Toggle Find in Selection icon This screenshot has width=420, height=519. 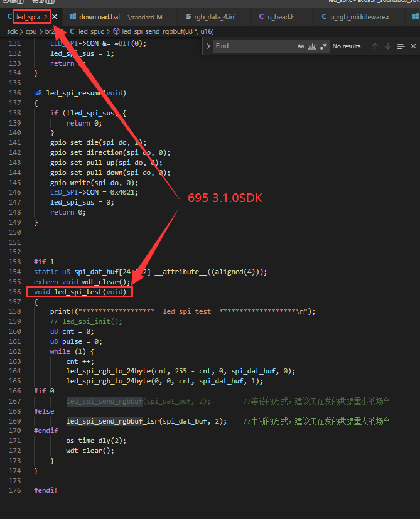click(401, 46)
